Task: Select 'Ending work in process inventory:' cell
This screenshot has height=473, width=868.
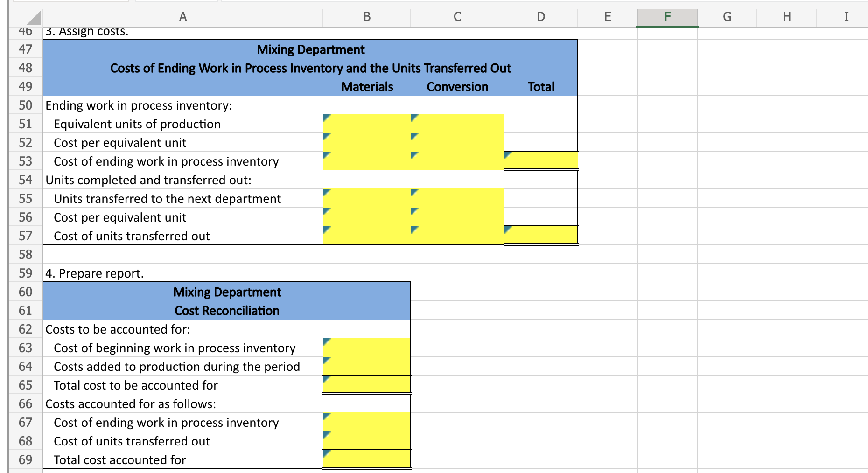Action: point(183,105)
